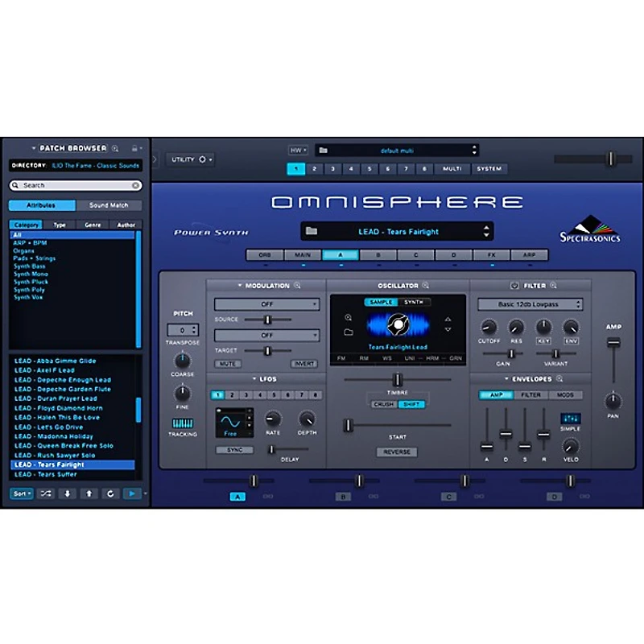Click the link icon next to layer C
644x644 pixels.
click(x=479, y=497)
